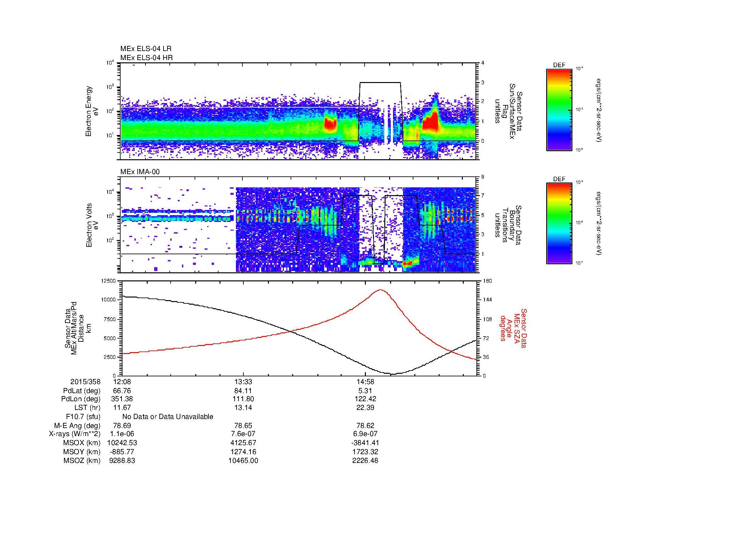Click the 'MSOY (km)' row label
This screenshot has height=534, width=756.
point(82,452)
